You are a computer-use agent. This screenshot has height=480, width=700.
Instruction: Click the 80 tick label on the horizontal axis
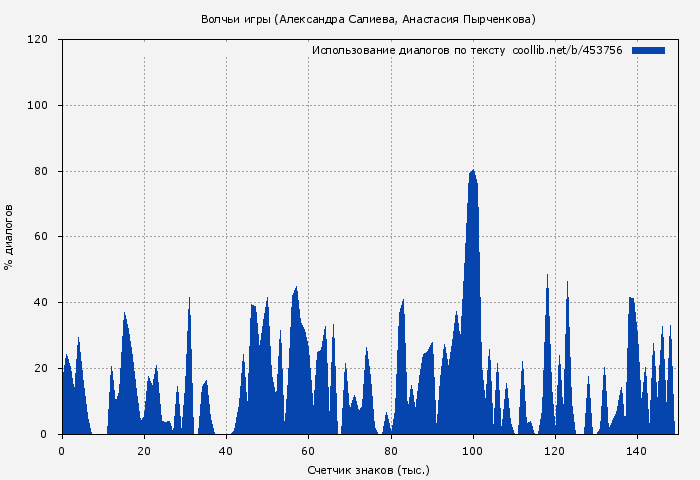click(390, 450)
